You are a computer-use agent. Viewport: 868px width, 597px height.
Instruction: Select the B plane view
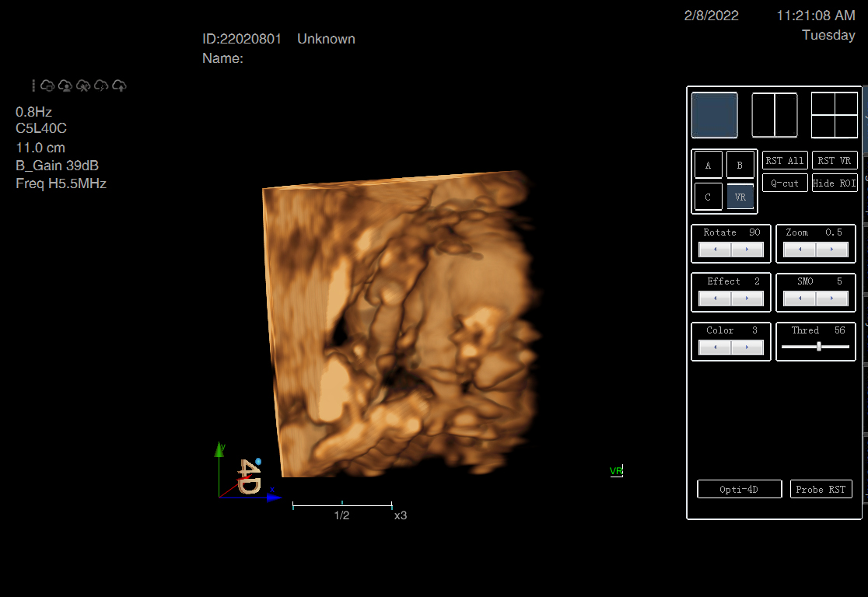(740, 166)
